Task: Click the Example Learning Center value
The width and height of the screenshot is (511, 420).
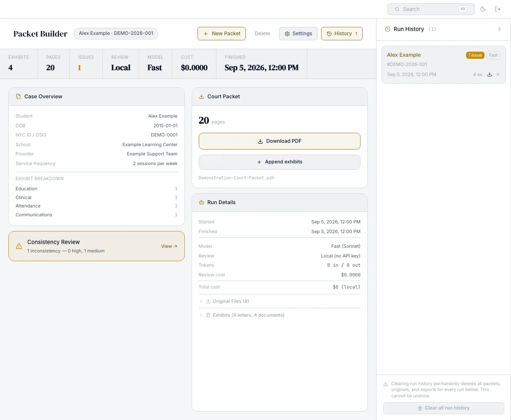Action: tap(150, 144)
